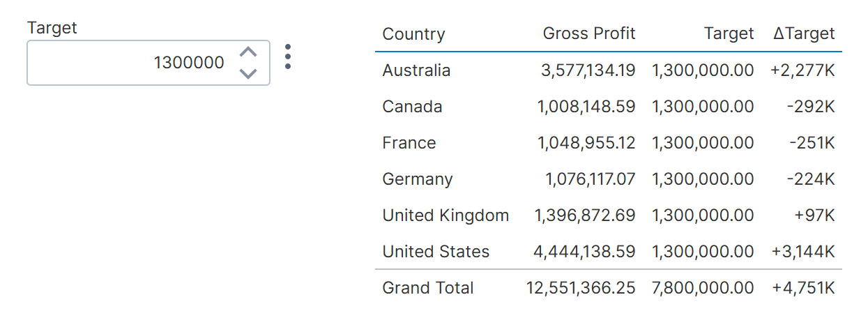The image size is (868, 334).
Task: Click the United States ΔTarget value +3,144K
Action: tap(803, 252)
